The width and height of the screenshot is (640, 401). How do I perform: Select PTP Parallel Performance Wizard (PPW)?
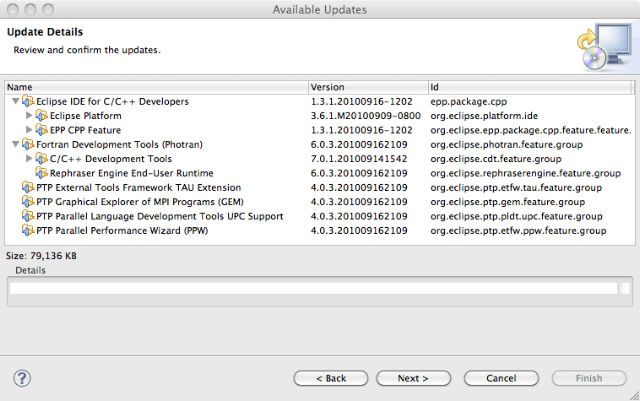[320, 230]
